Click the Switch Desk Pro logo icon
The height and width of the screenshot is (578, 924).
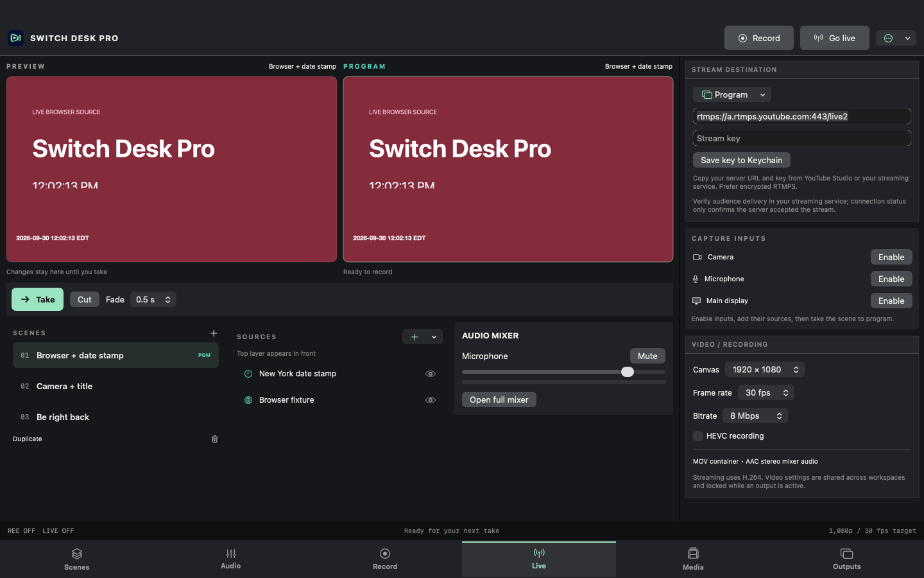coord(15,38)
